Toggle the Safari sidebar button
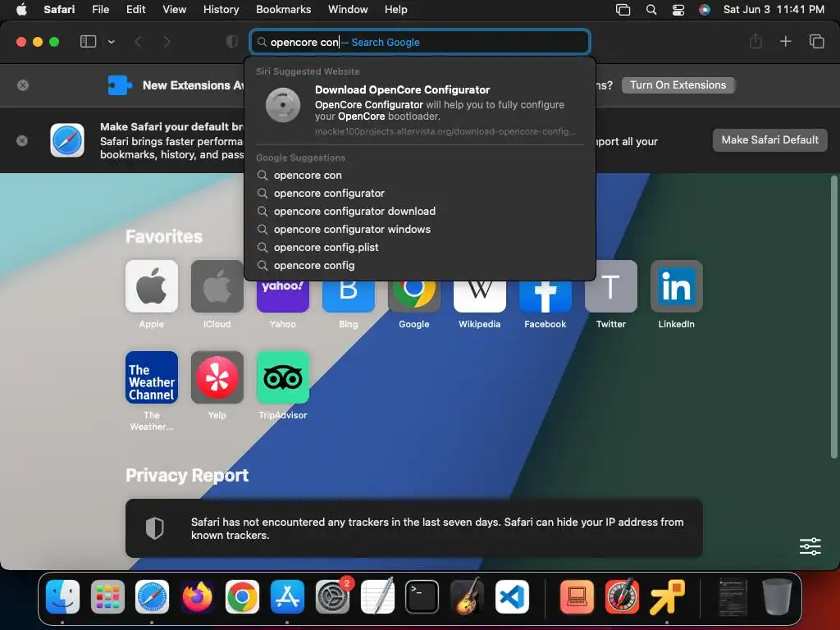The width and height of the screenshot is (840, 630). 88,42
